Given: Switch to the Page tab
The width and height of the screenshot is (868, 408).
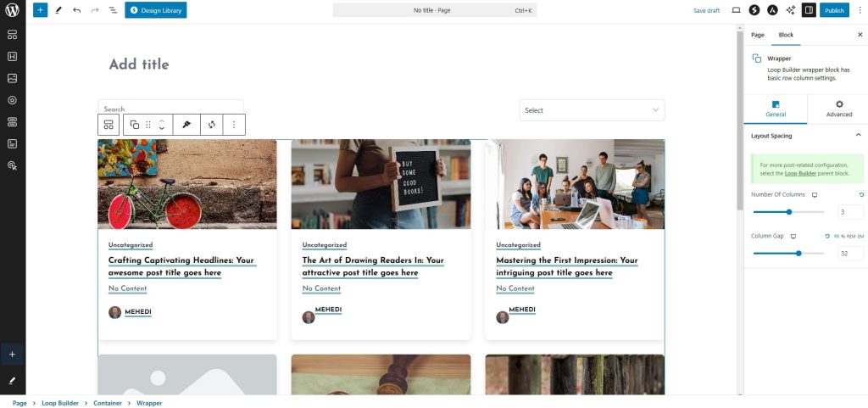Looking at the screenshot, I should (757, 35).
